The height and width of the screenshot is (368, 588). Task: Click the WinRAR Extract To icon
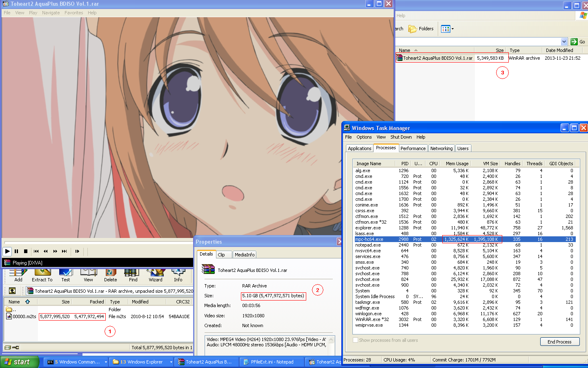click(42, 275)
